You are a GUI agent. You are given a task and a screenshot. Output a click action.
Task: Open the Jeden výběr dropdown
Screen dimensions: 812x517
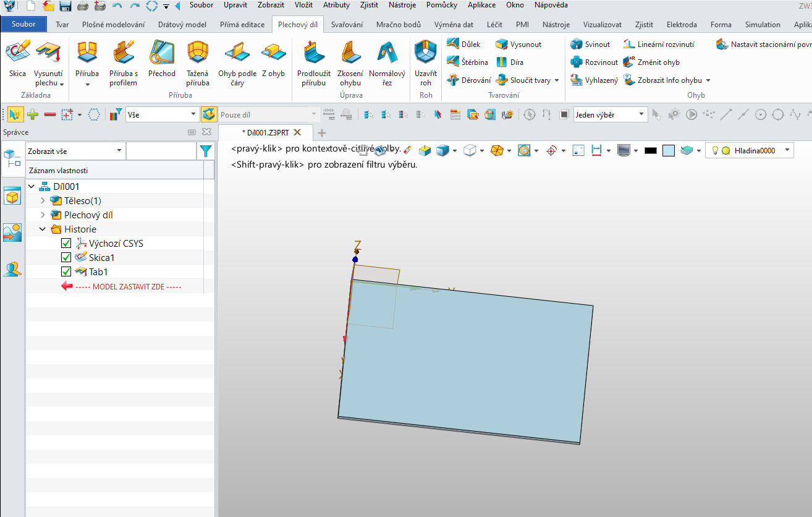click(x=610, y=114)
